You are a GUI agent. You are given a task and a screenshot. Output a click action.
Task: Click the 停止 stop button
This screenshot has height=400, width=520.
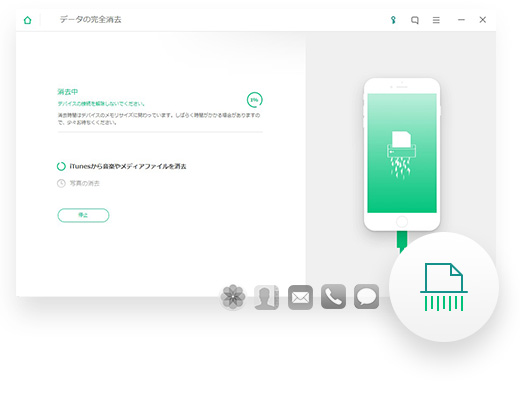[83, 215]
